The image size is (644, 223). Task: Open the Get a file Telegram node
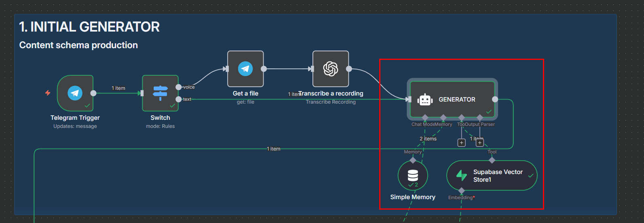coord(245,69)
